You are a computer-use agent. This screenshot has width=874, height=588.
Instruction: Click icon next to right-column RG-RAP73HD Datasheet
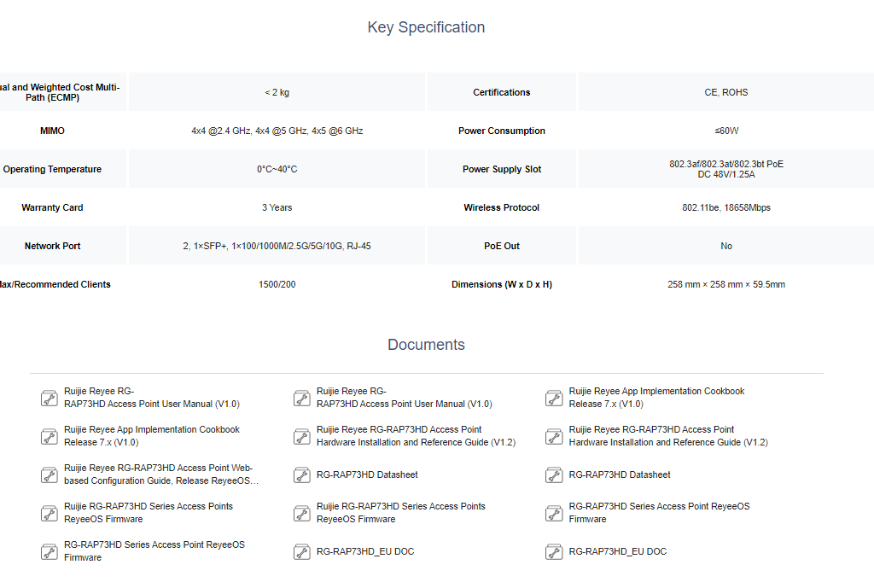555,475
